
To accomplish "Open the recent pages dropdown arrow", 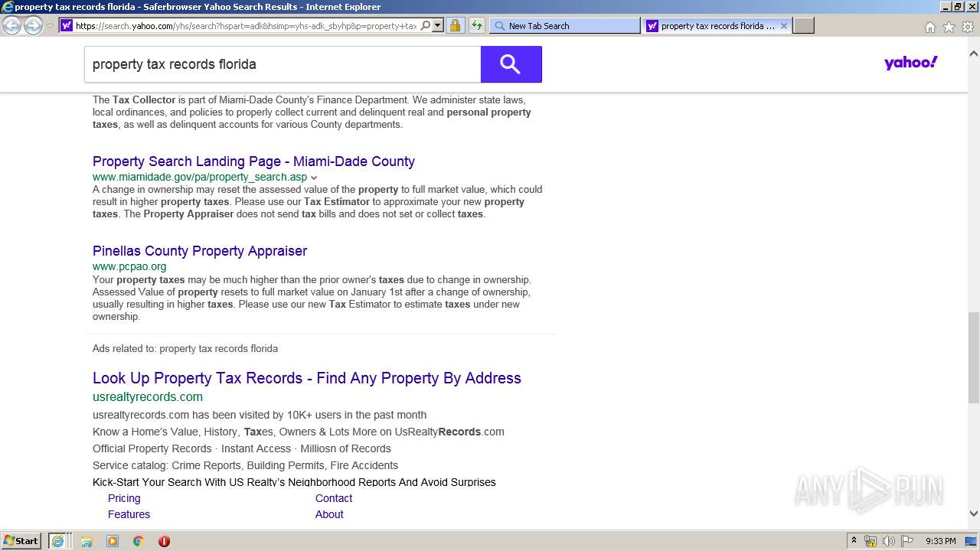I will point(51,25).
